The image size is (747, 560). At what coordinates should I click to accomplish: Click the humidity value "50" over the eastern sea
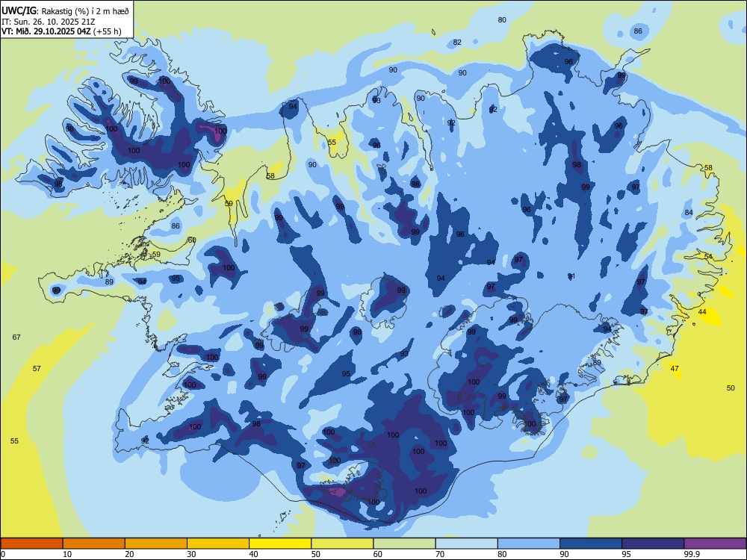[x=731, y=388]
